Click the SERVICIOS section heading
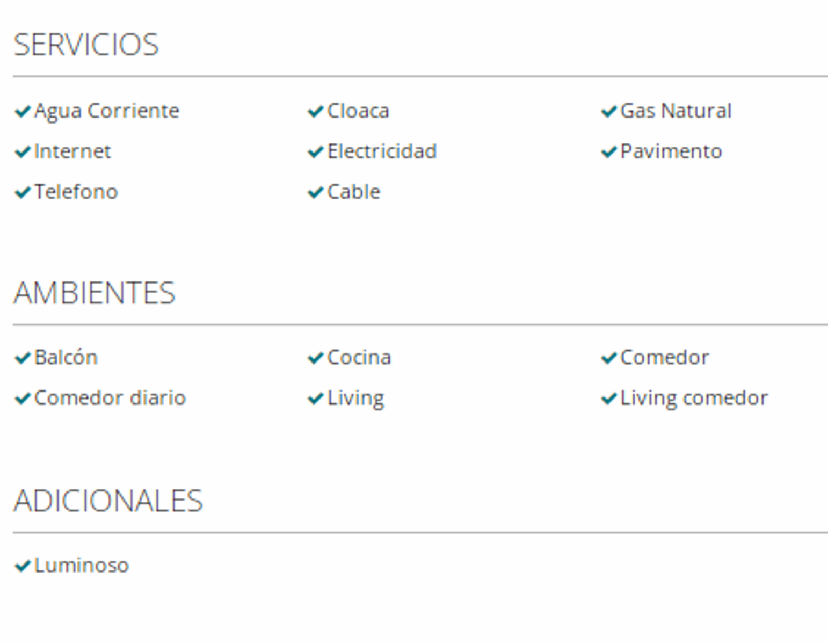 coord(86,45)
